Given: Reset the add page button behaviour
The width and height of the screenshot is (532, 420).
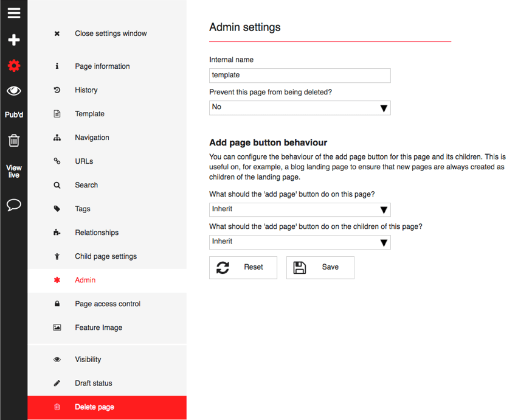Looking at the screenshot, I should click(243, 267).
